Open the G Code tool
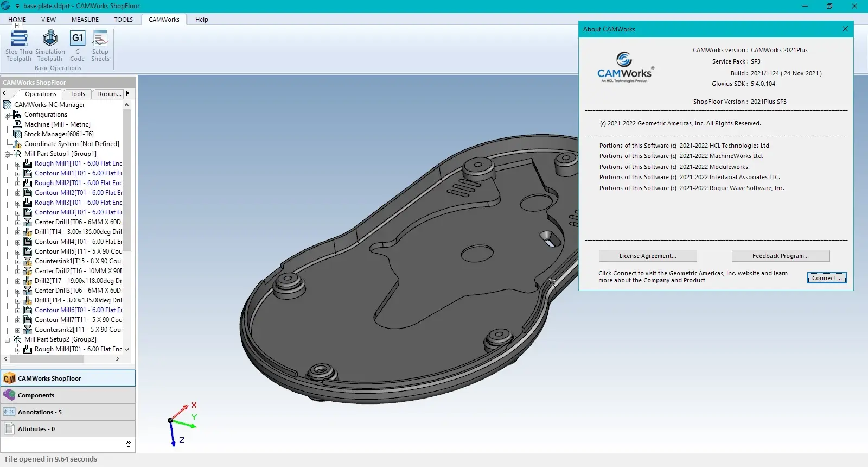Screen dimensions: 868x467 coord(78,39)
